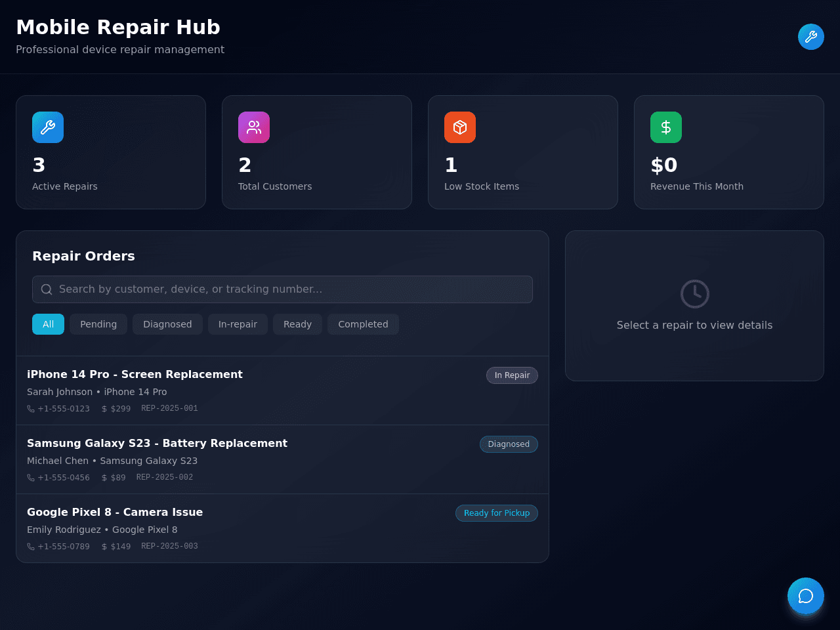Click Michael Chen customer line
Screen dimensions: 840x630
tap(112, 461)
